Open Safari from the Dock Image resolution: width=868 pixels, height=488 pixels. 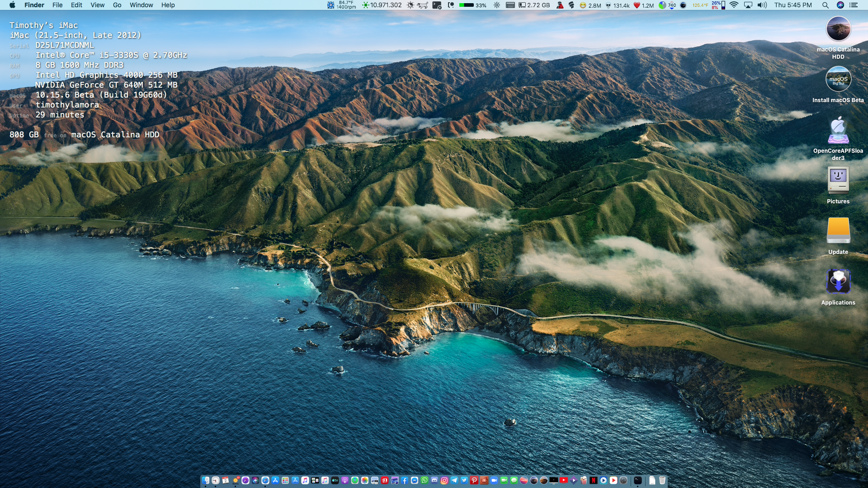[x=265, y=480]
